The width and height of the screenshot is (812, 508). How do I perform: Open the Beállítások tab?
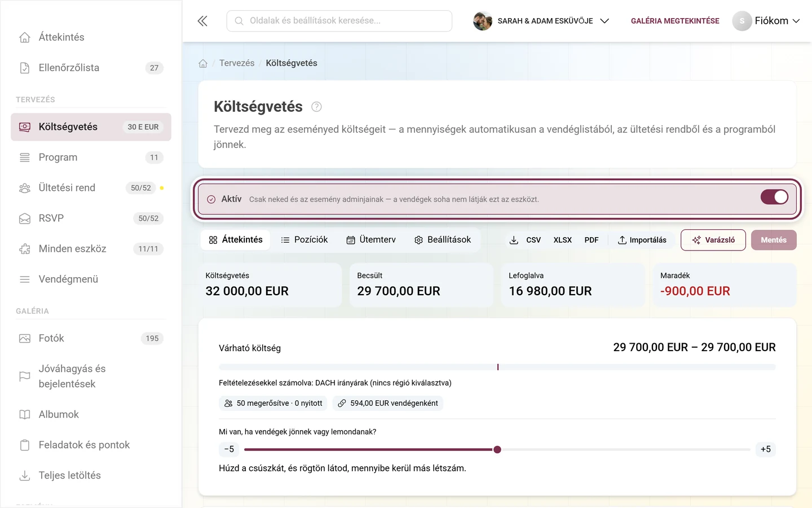[x=443, y=240]
